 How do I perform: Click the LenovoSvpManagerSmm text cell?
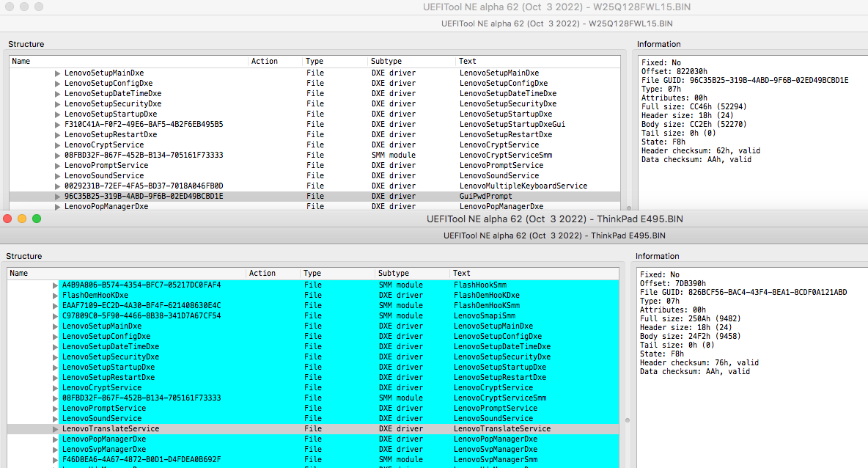point(496,460)
